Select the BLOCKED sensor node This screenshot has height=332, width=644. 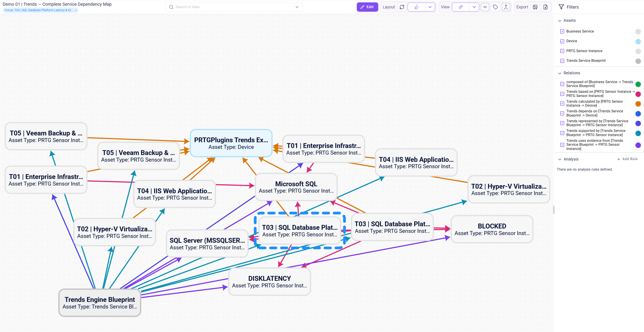492,229
